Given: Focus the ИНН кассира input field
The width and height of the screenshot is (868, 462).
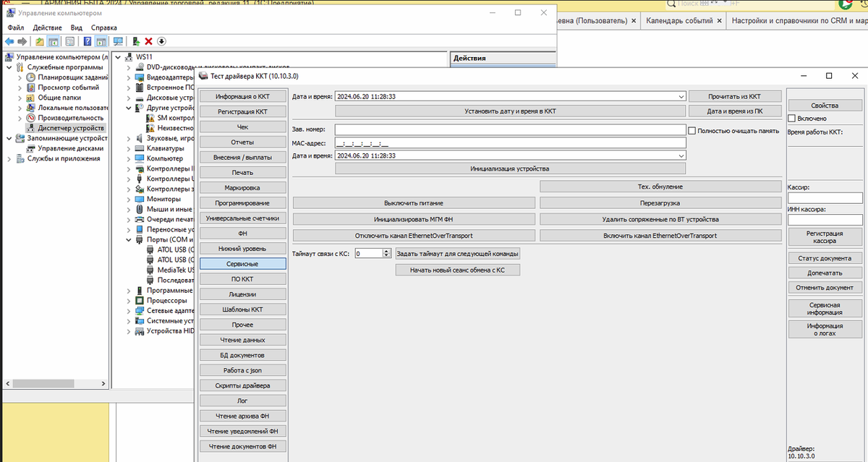Looking at the screenshot, I should coord(825,220).
